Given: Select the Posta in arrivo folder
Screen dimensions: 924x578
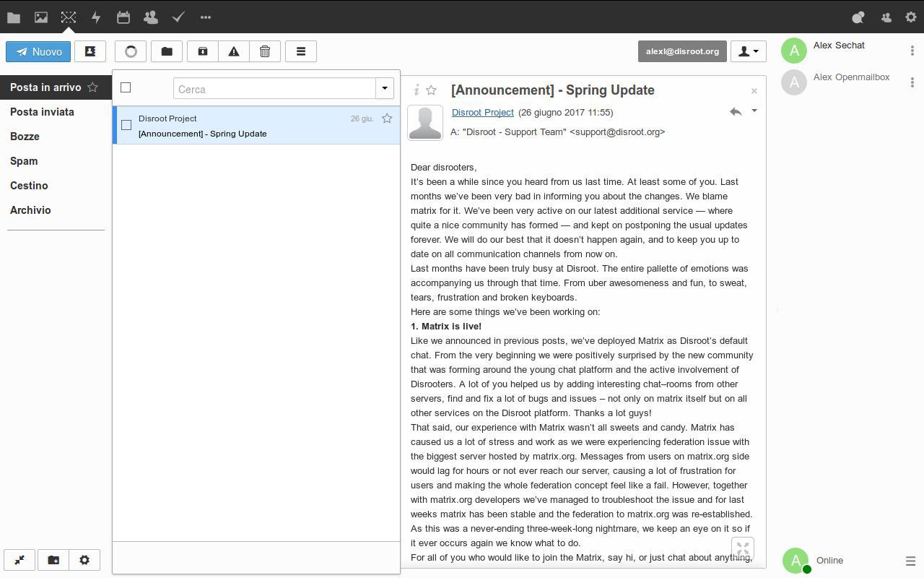Looking at the screenshot, I should (x=45, y=87).
